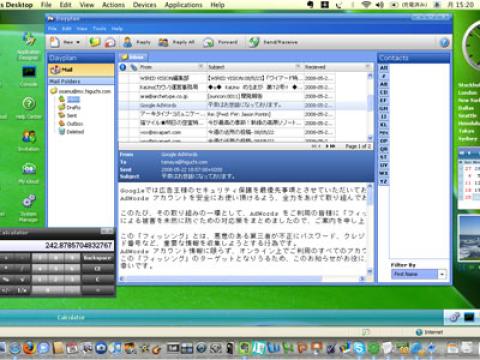This screenshot has width=480, height=360.
Task: Click the message list vertical scrollbar
Action: (370, 107)
